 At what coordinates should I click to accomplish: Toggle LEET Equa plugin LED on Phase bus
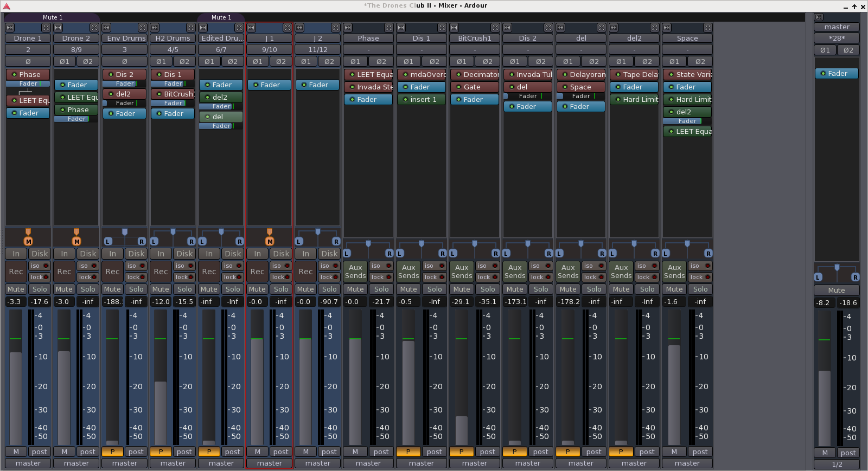(x=352, y=75)
